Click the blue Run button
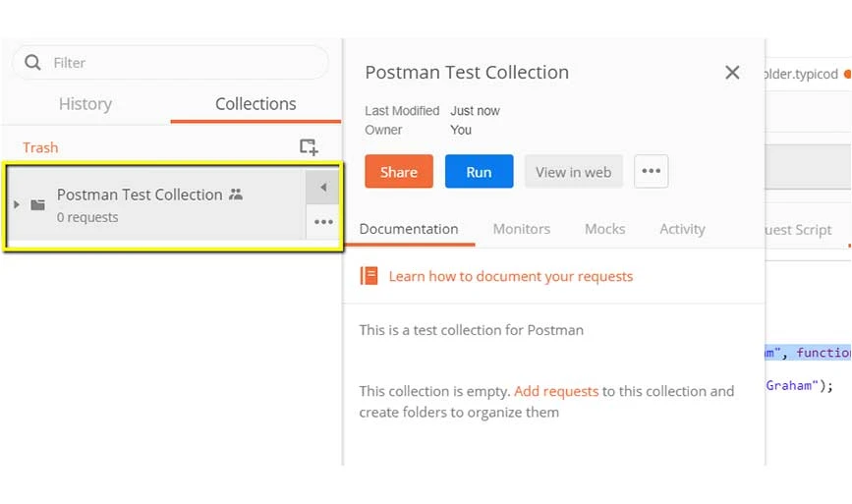The height and width of the screenshot is (504, 852). point(479,172)
